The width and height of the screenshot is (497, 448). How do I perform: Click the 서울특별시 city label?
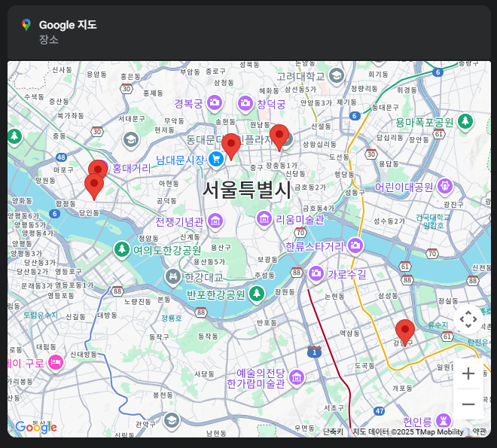point(246,190)
